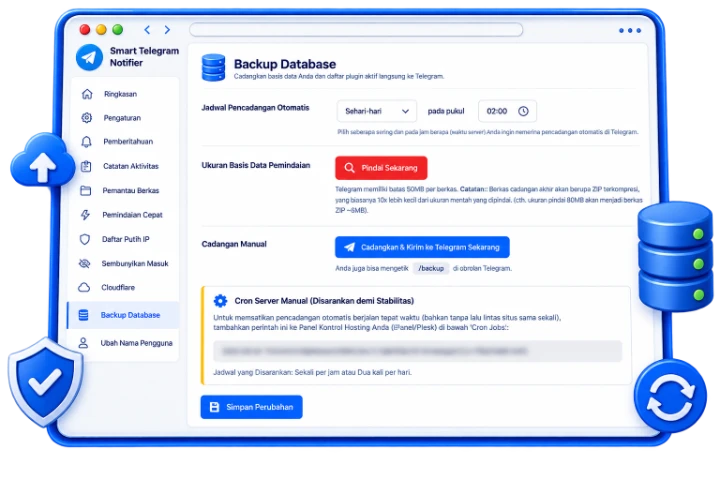Image resolution: width=720 pixels, height=480 pixels.
Task: Click the Telegram paper-plane logo
Action: pyautogui.click(x=89, y=57)
